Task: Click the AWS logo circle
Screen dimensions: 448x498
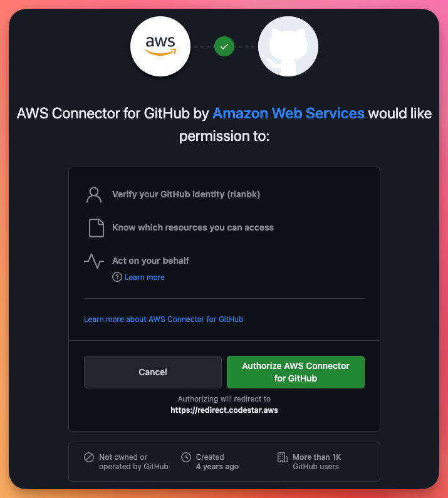Action: point(160,46)
